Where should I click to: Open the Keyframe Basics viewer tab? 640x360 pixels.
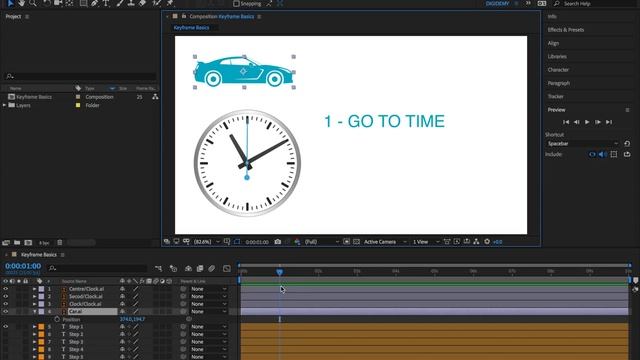coord(191,28)
